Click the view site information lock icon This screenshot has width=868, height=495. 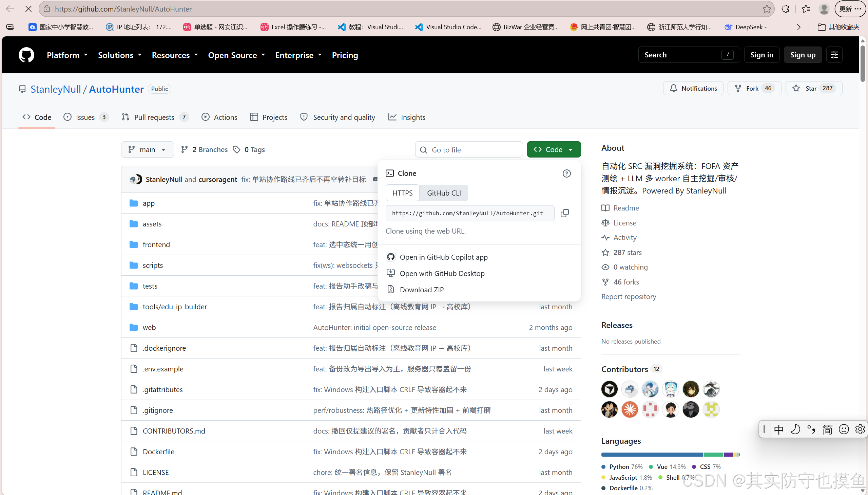(47, 9)
